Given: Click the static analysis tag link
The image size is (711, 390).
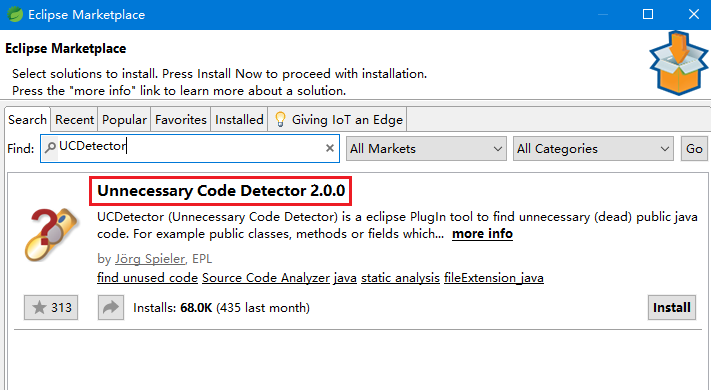Looking at the screenshot, I should [x=400, y=278].
